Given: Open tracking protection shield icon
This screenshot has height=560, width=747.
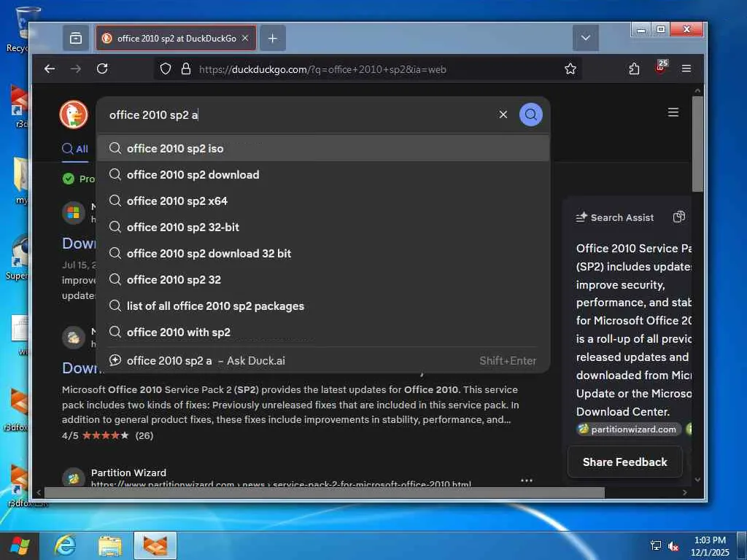Looking at the screenshot, I should (x=166, y=69).
